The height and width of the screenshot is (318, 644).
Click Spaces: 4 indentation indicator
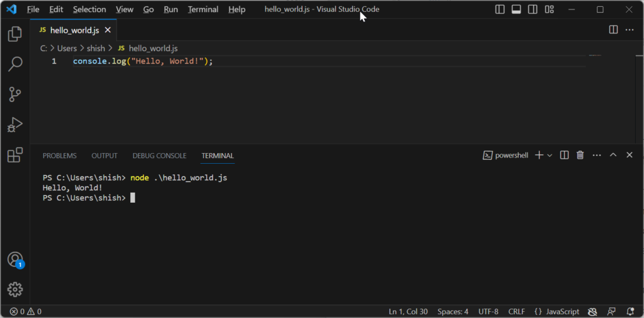(453, 312)
